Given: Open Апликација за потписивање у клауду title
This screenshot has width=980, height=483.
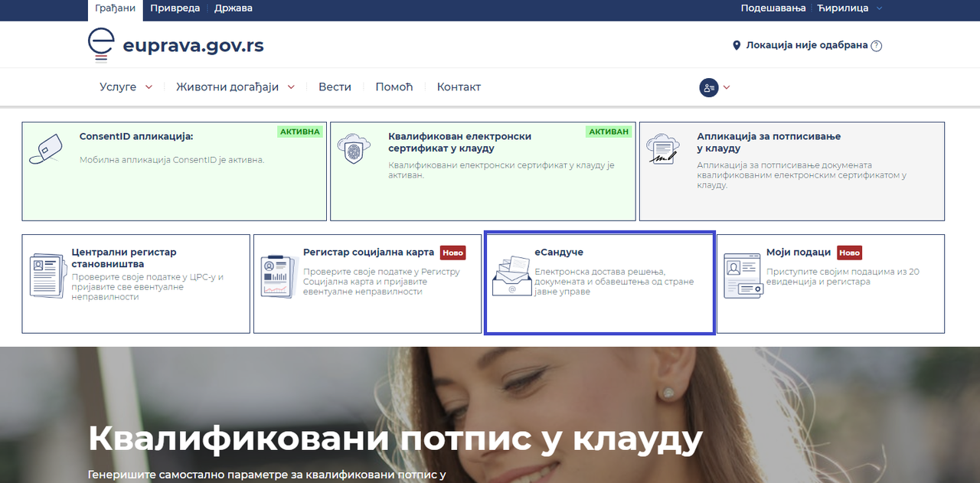Looking at the screenshot, I should [x=769, y=142].
